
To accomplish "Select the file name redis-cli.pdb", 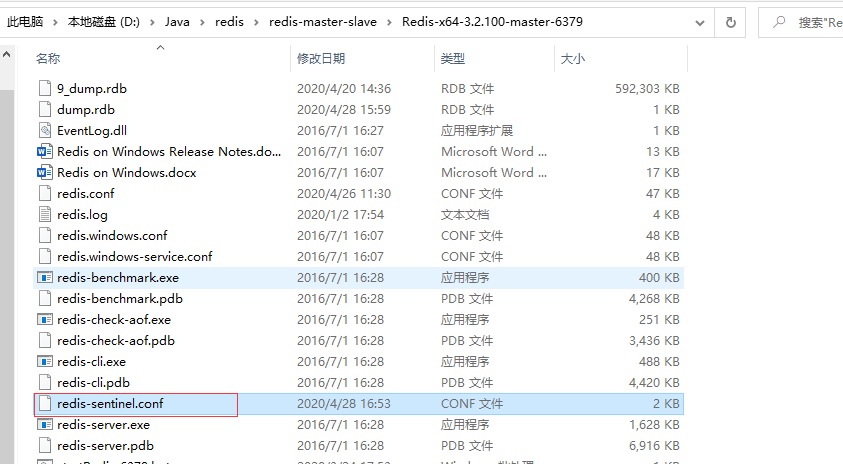I will point(94,382).
